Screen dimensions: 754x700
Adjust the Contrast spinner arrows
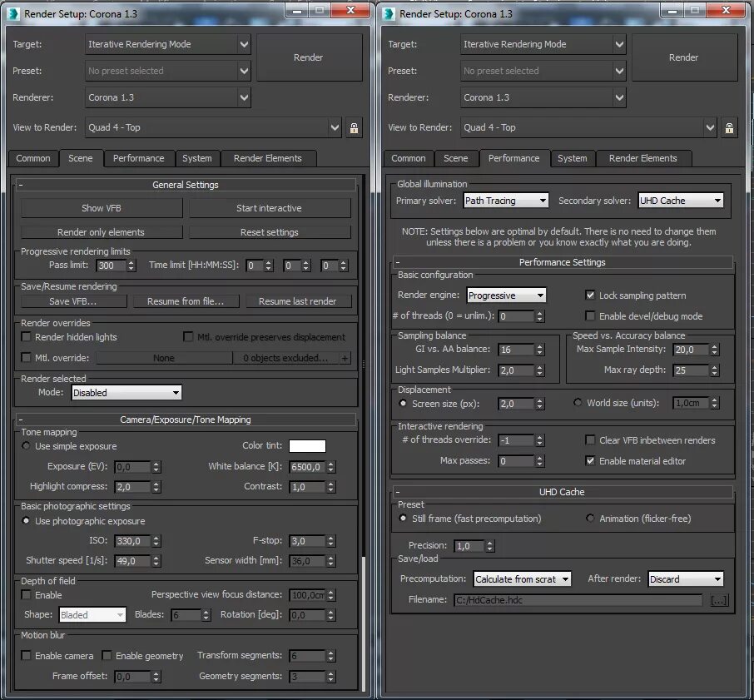coord(331,487)
